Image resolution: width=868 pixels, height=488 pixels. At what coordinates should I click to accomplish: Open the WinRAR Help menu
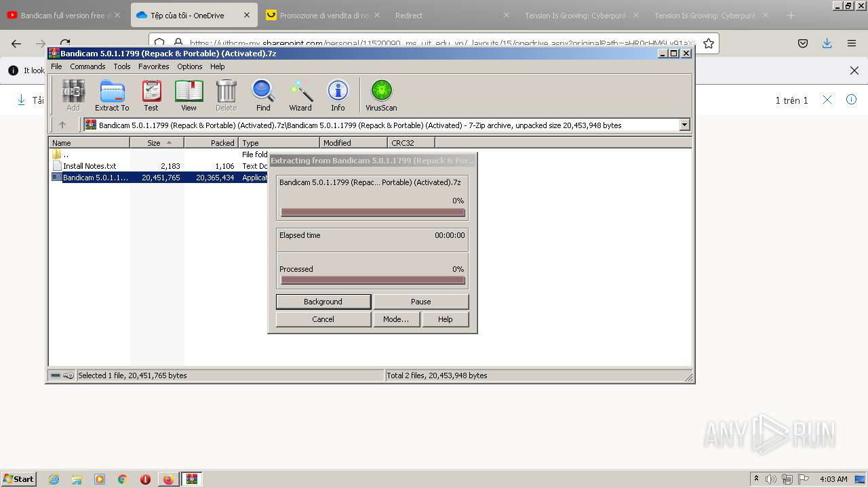point(218,66)
